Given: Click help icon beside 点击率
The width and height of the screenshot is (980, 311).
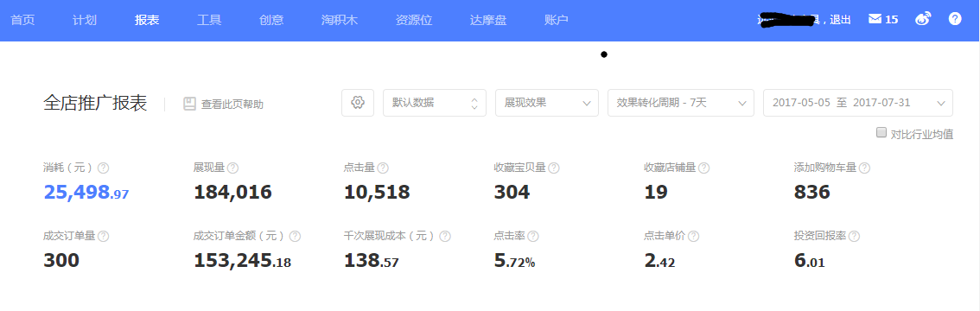Looking at the screenshot, I should (x=533, y=237).
